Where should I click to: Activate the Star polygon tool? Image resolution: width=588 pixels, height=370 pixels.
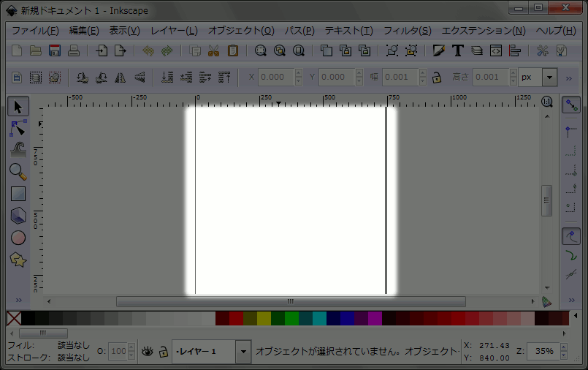pos(18,260)
